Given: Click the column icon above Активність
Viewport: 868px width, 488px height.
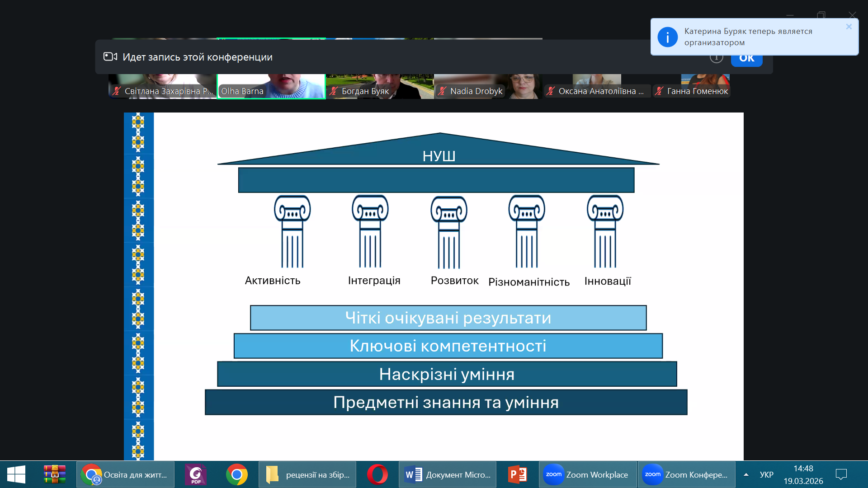Looking at the screenshot, I should pyautogui.click(x=292, y=232).
